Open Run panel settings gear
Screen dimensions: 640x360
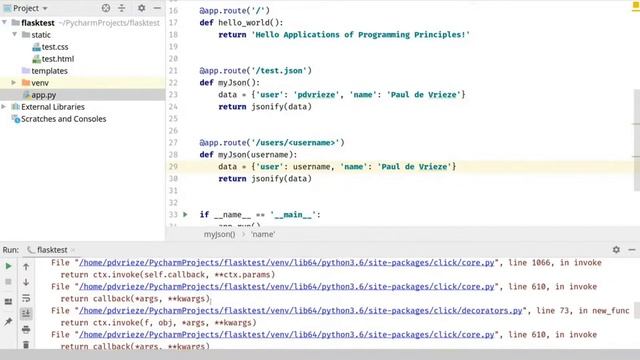[x=616, y=249]
